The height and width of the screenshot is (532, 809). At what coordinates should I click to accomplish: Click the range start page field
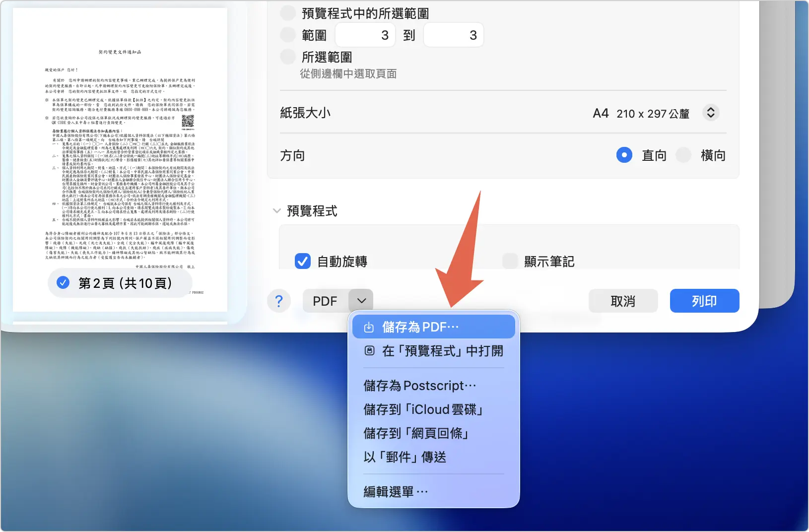(365, 35)
